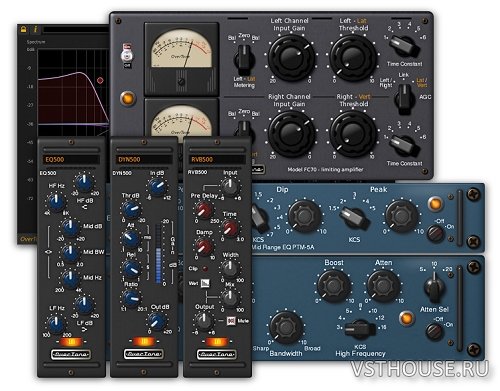Click the PTM-5A Peak knob
The width and height of the screenshot is (500, 391).
(402, 216)
